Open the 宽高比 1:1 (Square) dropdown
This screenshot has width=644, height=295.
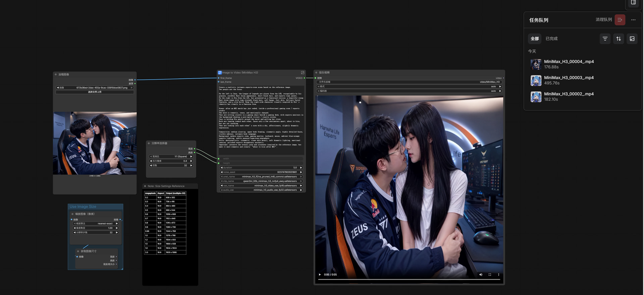(x=171, y=156)
